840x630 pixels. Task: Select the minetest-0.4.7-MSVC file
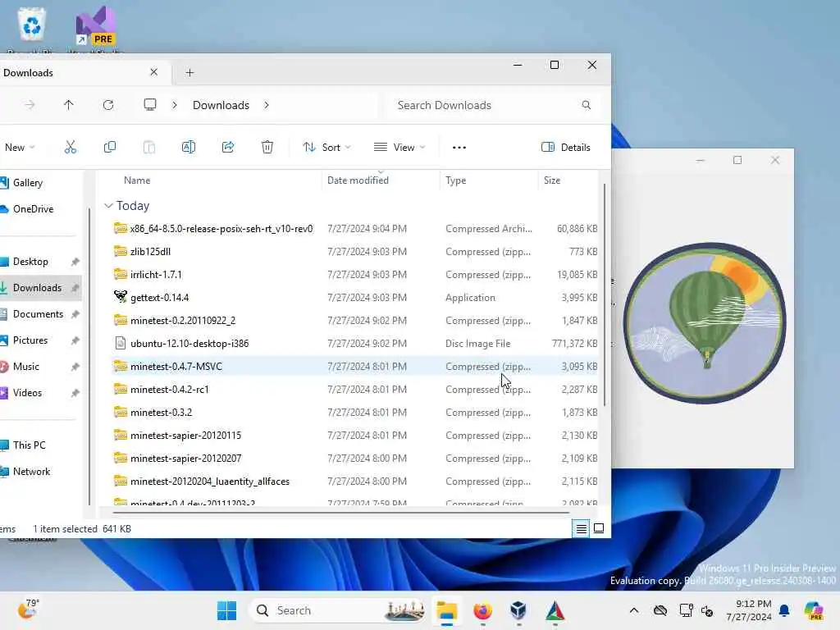[x=356, y=367]
